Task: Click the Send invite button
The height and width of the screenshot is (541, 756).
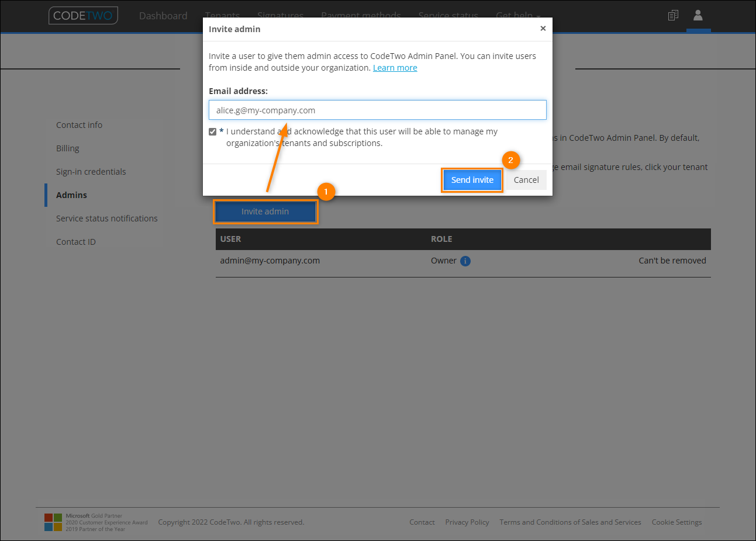Action: [x=472, y=180]
